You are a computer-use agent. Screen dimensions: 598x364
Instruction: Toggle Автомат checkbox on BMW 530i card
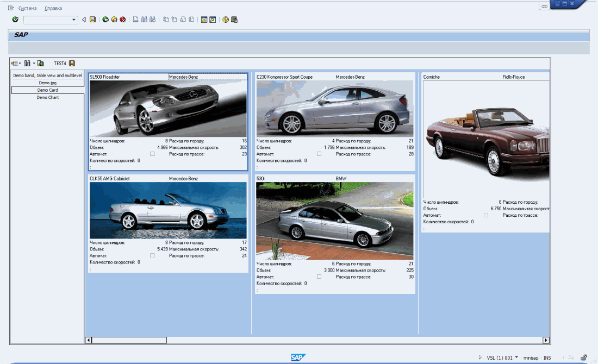319,277
